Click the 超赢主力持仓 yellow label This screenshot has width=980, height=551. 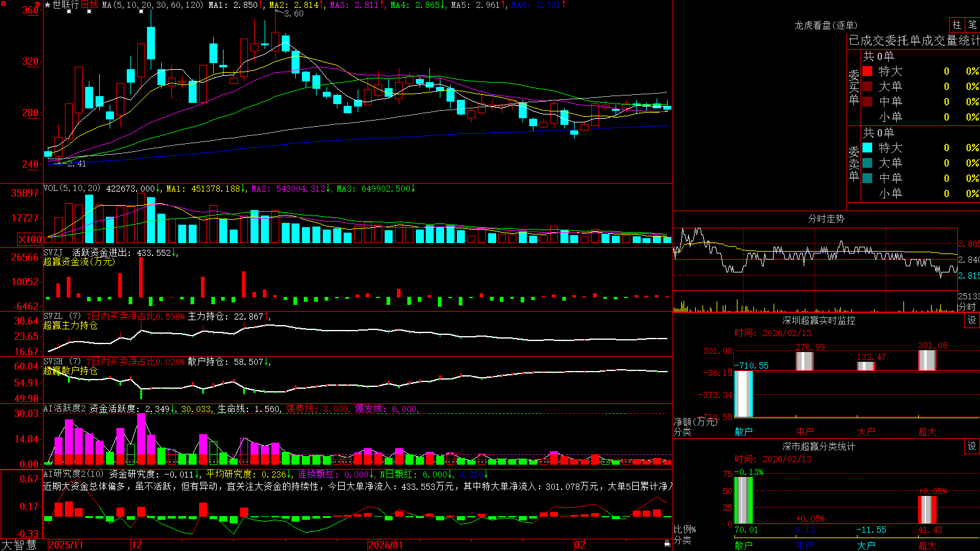(70, 325)
